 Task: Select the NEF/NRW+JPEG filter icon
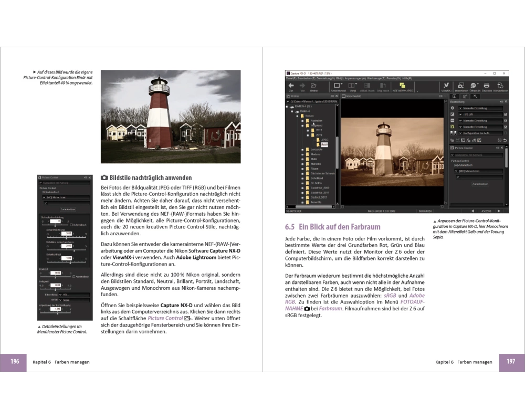click(402, 86)
